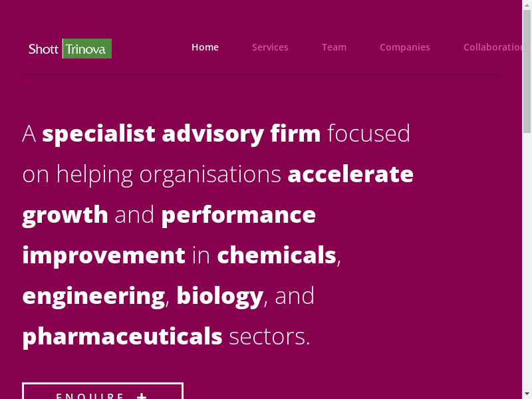
Task: Click the bold word "performance" in the headline
Action: coord(238,215)
